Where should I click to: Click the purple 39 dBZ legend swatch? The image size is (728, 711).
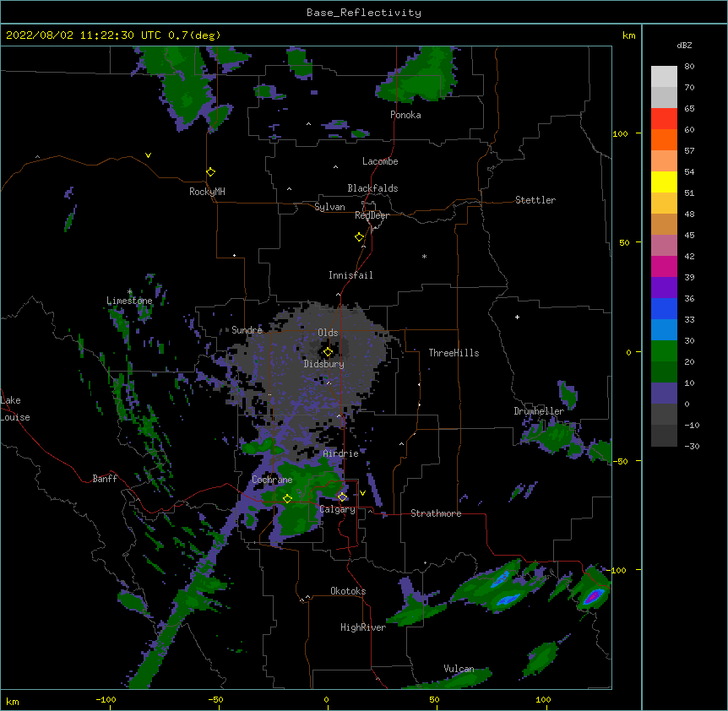click(664, 287)
